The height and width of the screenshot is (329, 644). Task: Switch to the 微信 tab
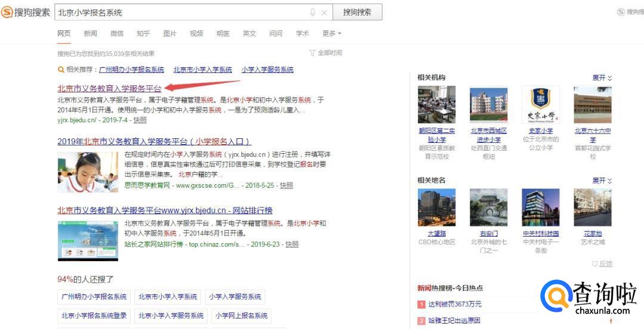(117, 34)
